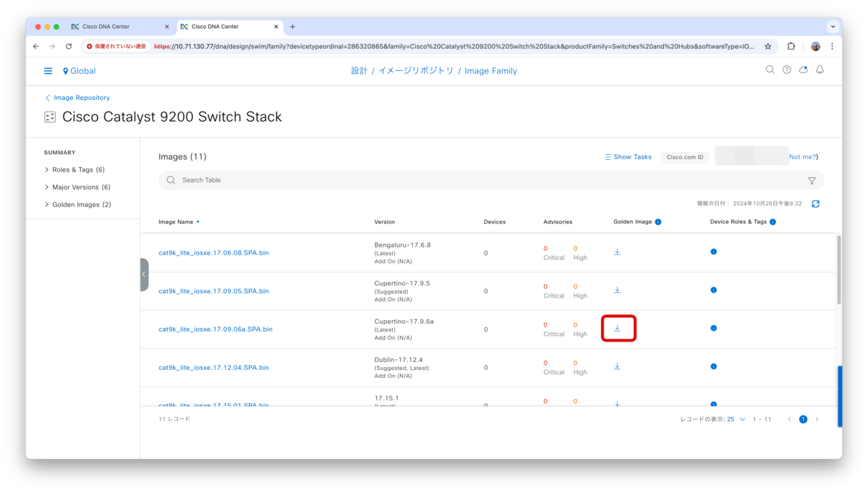Open records-per-page dropdown showing 25

click(x=736, y=419)
